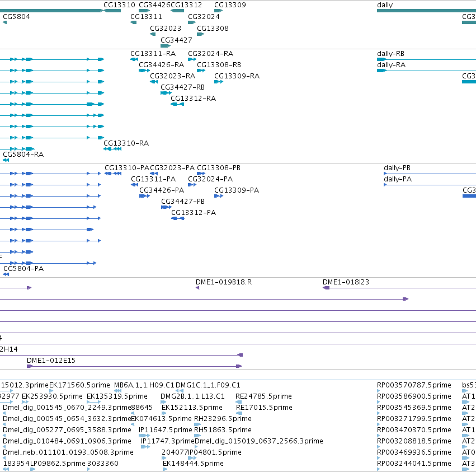Click the EK148444.5prime EST label

[193, 464]
